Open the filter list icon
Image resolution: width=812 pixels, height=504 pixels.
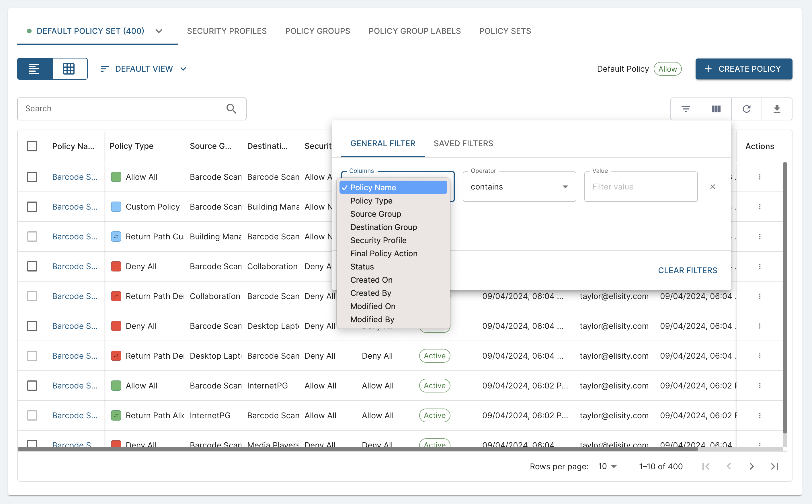tap(685, 109)
